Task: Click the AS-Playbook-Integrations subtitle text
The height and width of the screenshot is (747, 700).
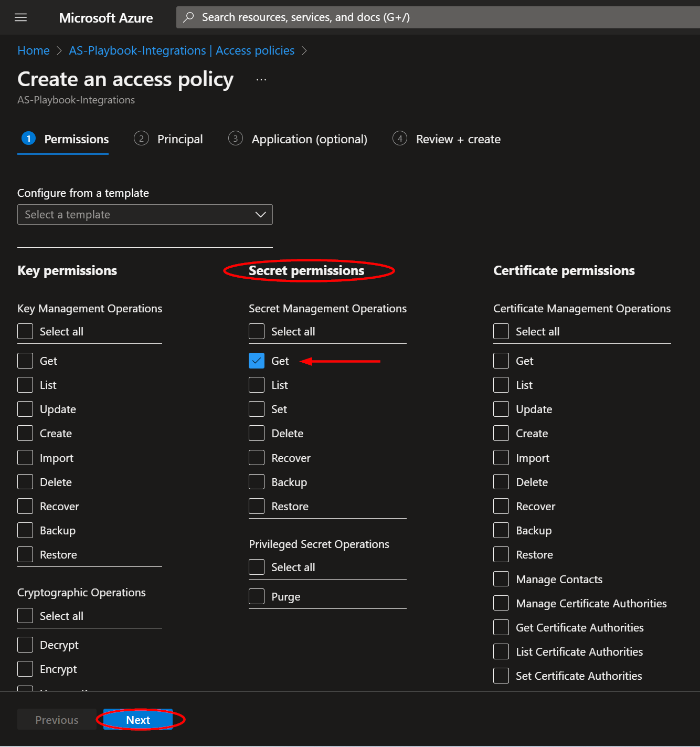Action: pyautogui.click(x=76, y=100)
